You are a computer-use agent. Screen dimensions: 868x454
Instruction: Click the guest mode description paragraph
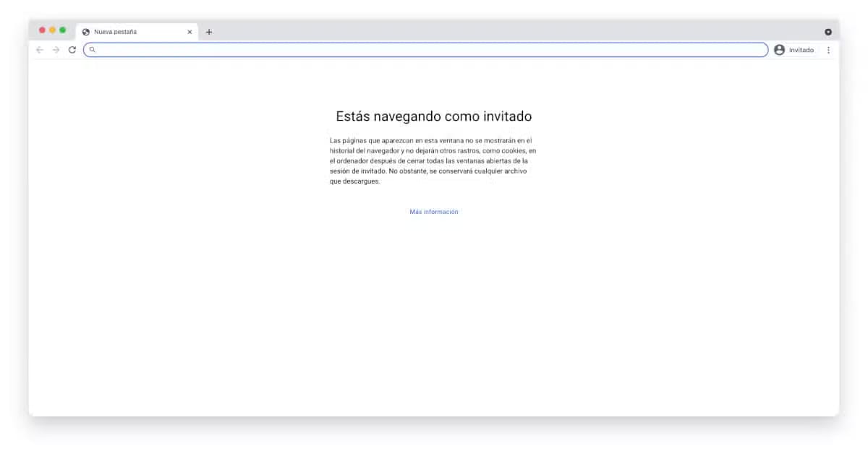pyautogui.click(x=433, y=160)
